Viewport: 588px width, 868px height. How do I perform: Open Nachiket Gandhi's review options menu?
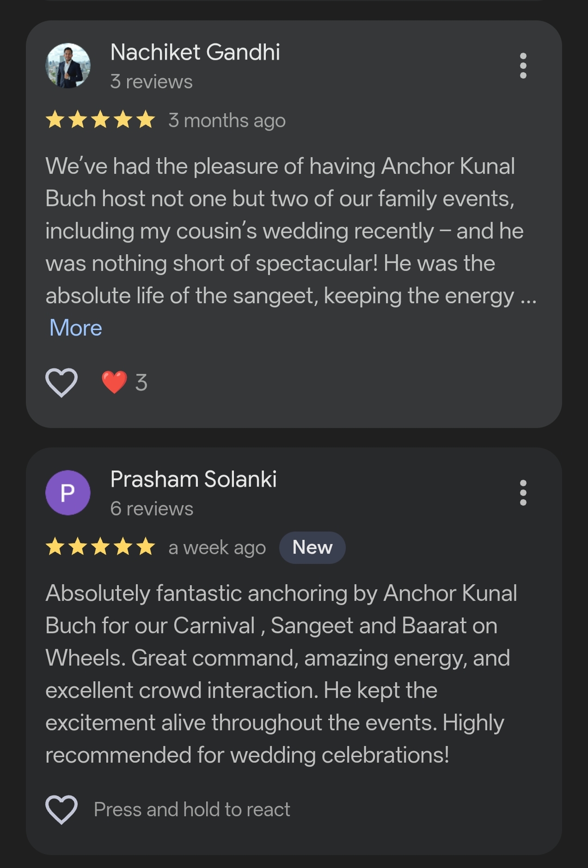point(523,66)
